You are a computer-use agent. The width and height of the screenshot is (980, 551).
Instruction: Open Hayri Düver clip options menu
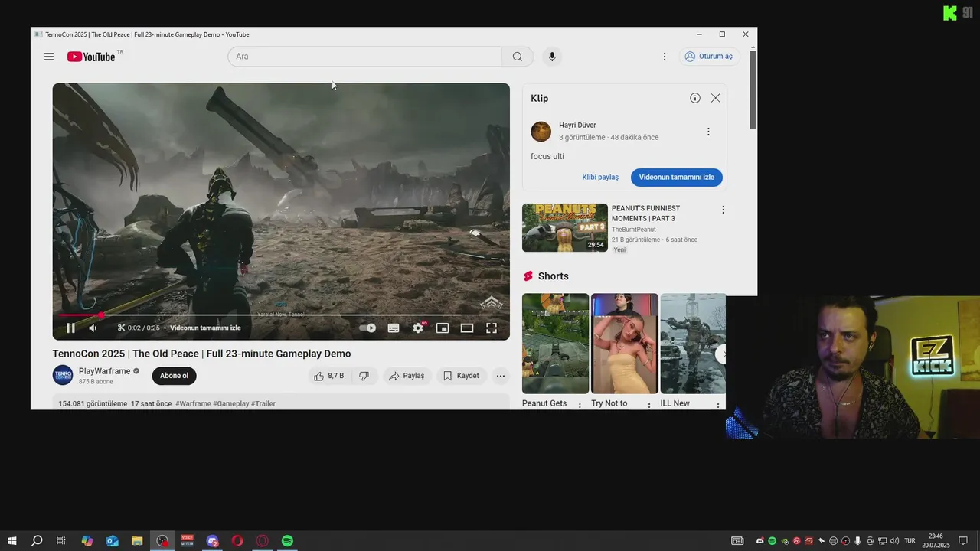pyautogui.click(x=708, y=132)
